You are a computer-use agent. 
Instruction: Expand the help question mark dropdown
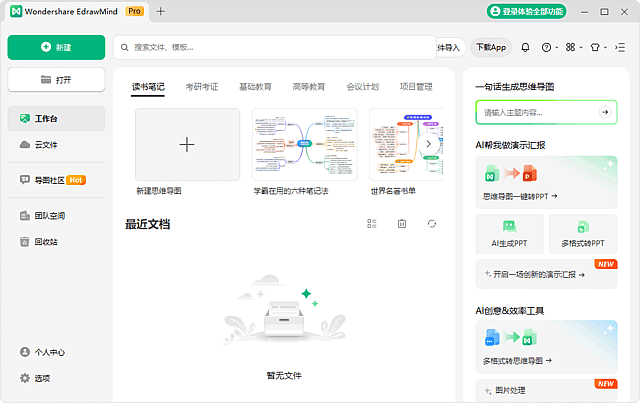tap(550, 47)
